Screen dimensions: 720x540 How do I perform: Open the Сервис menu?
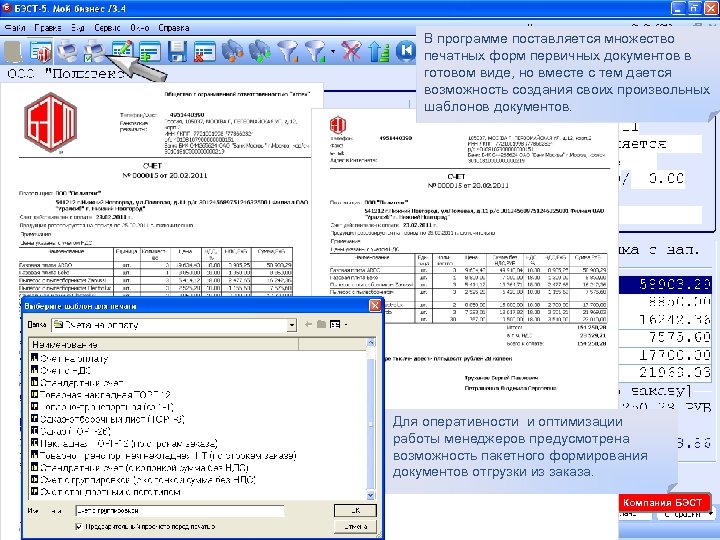tap(107, 28)
